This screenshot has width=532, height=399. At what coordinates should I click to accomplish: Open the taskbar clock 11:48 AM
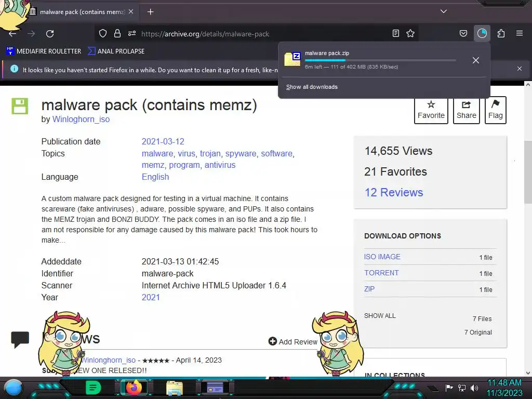[504, 388]
